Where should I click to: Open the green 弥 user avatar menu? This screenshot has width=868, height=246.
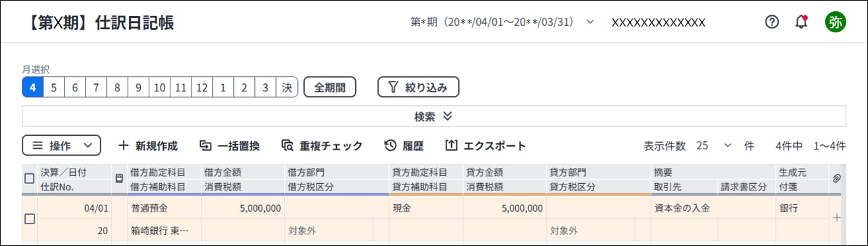coord(835,22)
